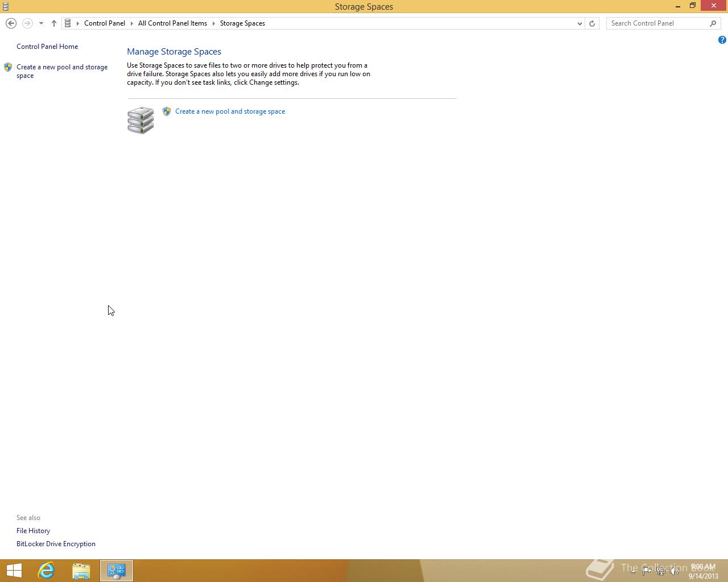728x582 pixels.
Task: Click the Storage Spaces icon in address bar
Action: (x=68, y=23)
